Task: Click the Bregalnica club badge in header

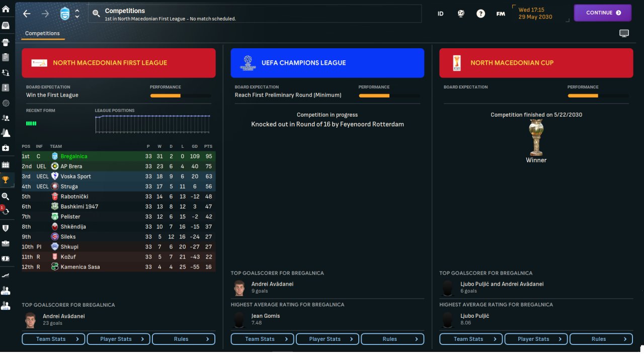Action: [65, 14]
